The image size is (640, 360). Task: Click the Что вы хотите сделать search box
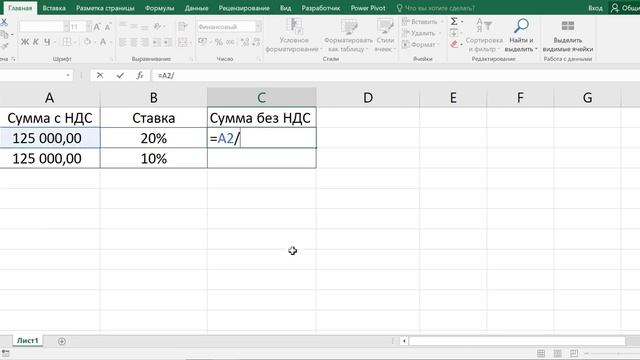436,8
